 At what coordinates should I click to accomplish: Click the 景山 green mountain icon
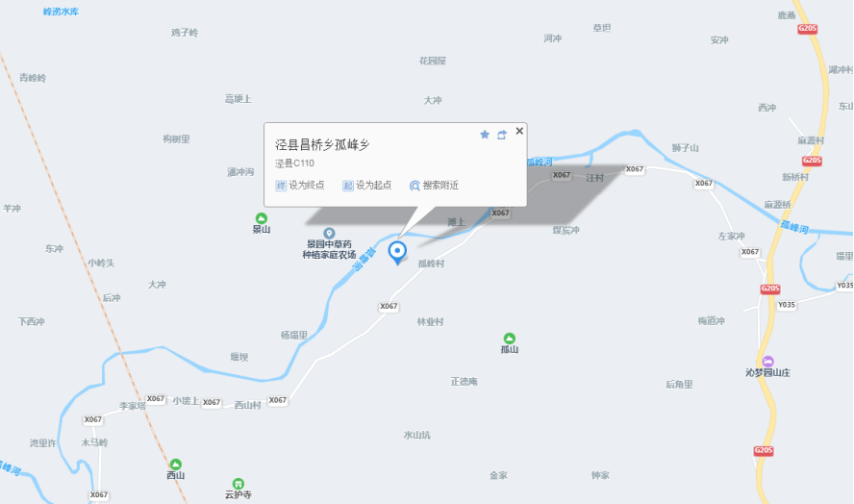262,218
